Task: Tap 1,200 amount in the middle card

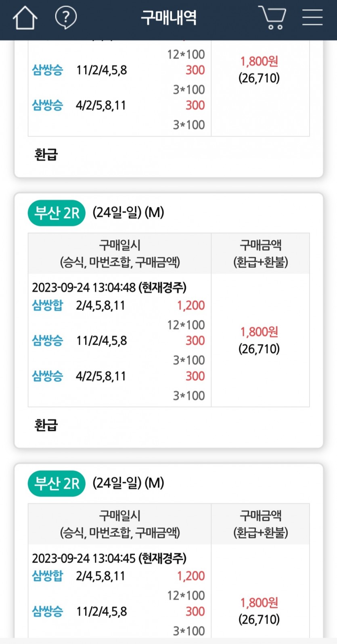Action: pyautogui.click(x=191, y=305)
